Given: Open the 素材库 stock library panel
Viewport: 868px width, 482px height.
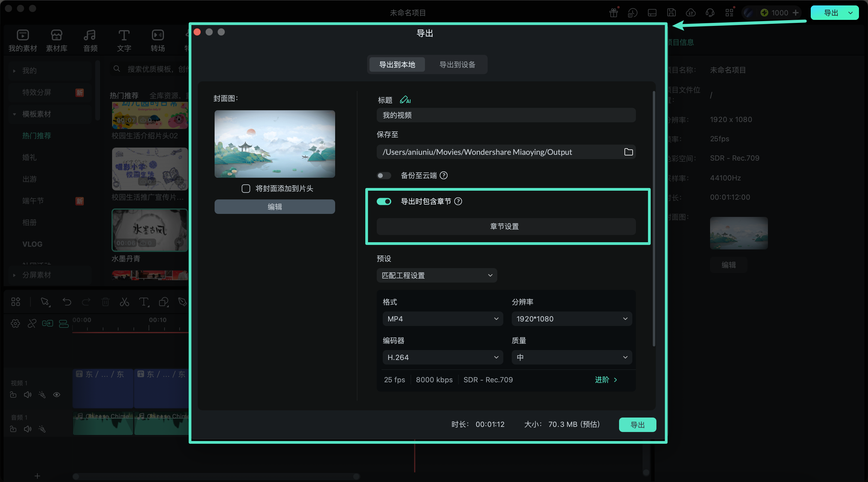Looking at the screenshot, I should click(57, 40).
